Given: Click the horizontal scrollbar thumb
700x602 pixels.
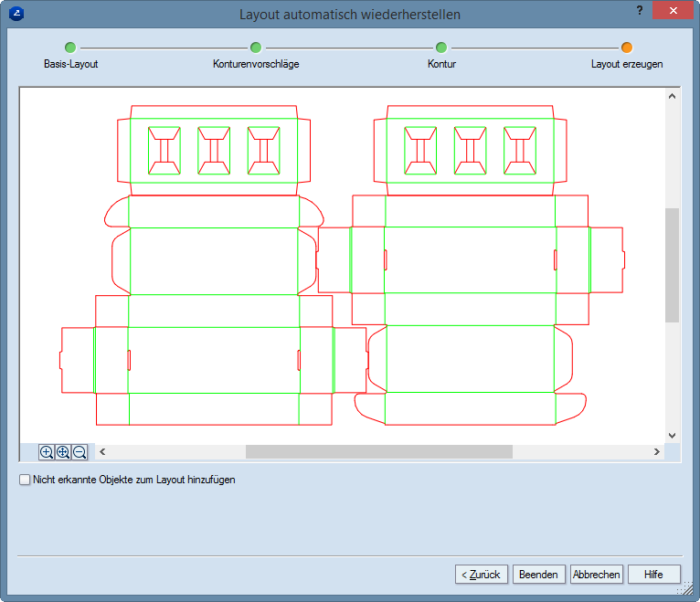Looking at the screenshot, I should (379, 451).
